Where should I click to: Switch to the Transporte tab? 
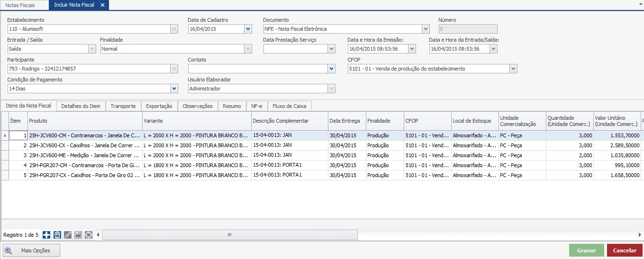[x=123, y=106]
